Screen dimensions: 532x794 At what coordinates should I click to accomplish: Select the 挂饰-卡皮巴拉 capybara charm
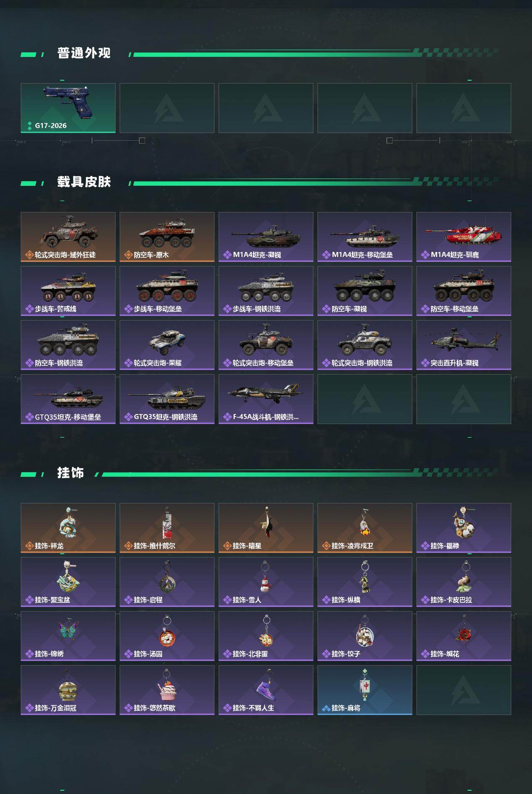pyautogui.click(x=464, y=582)
